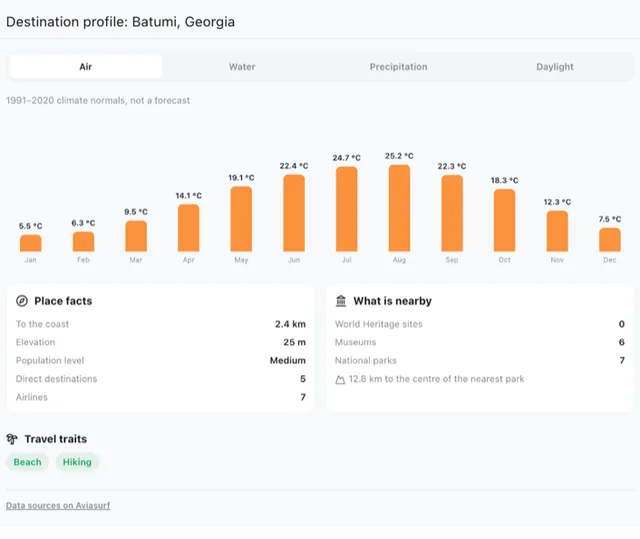Click the 2.4 km coast distance value

pyautogui.click(x=290, y=324)
